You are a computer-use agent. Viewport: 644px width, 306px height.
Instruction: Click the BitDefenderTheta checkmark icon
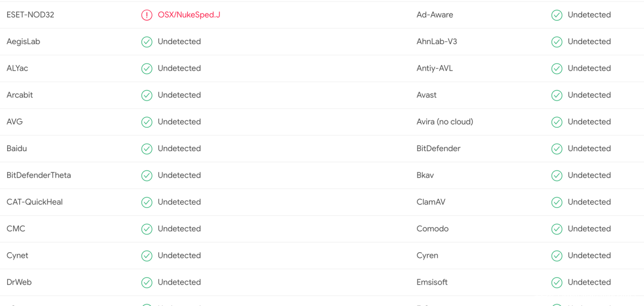[147, 176]
